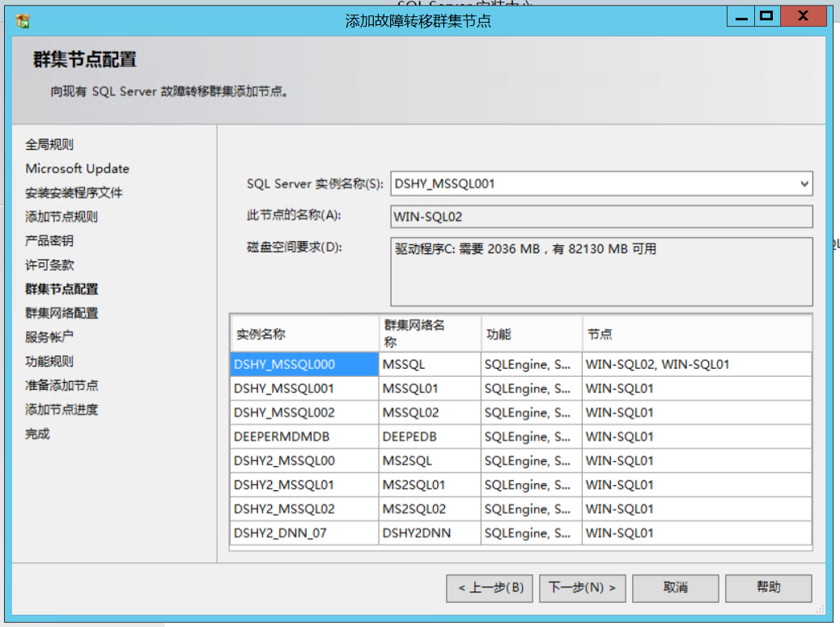Go to the 功能规则 step

(x=49, y=362)
